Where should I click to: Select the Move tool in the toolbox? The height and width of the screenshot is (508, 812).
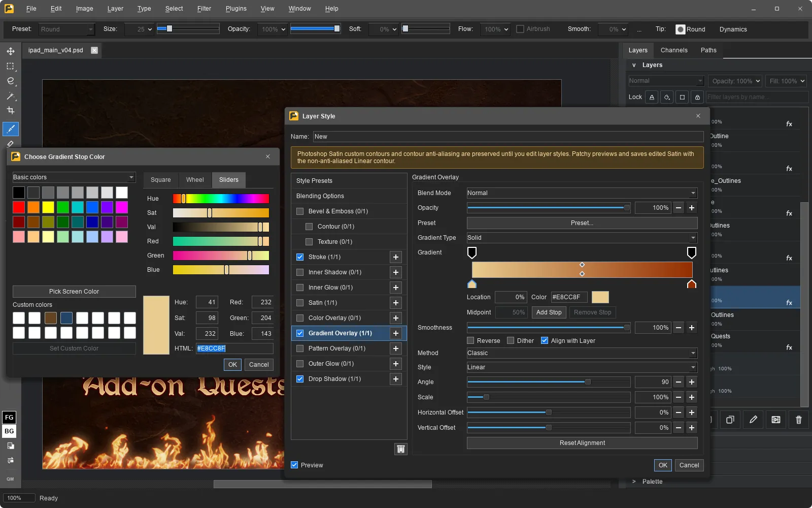coord(10,51)
